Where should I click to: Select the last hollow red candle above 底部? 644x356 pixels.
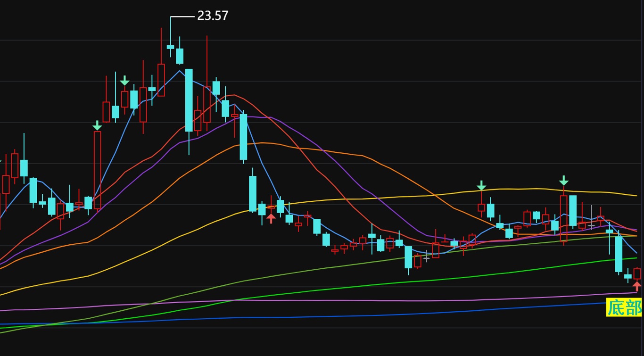(637, 273)
